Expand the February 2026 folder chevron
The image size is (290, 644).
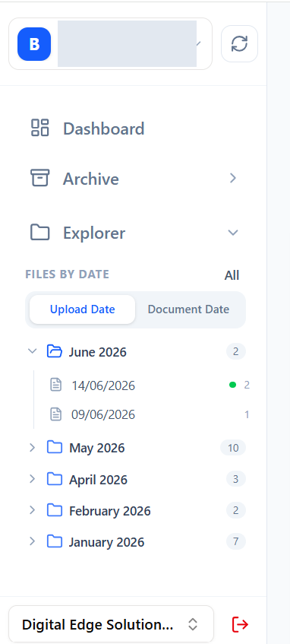coord(33,510)
